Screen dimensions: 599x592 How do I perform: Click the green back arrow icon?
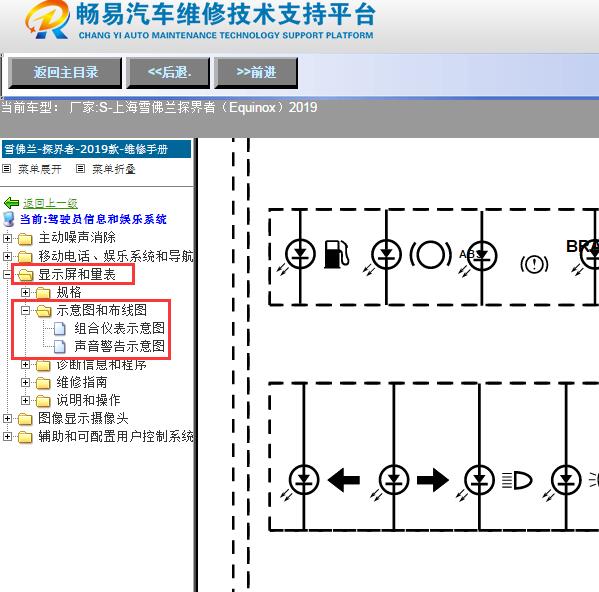click(x=11, y=203)
